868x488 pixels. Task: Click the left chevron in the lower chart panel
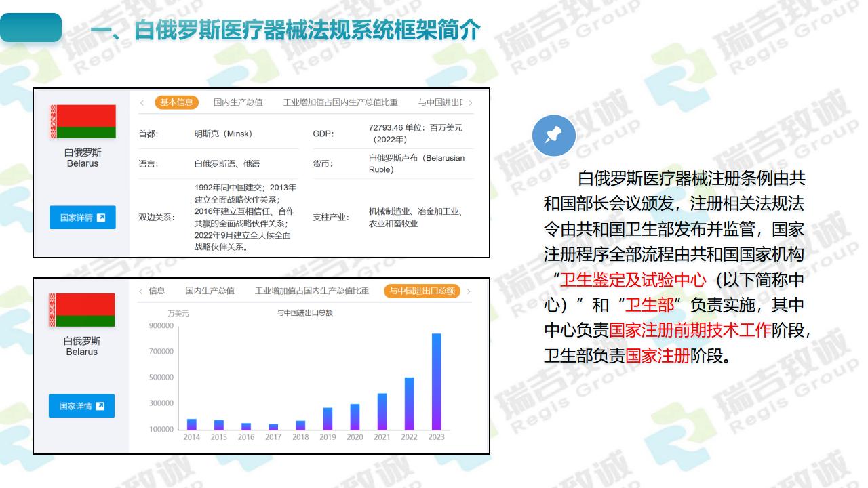coord(140,291)
